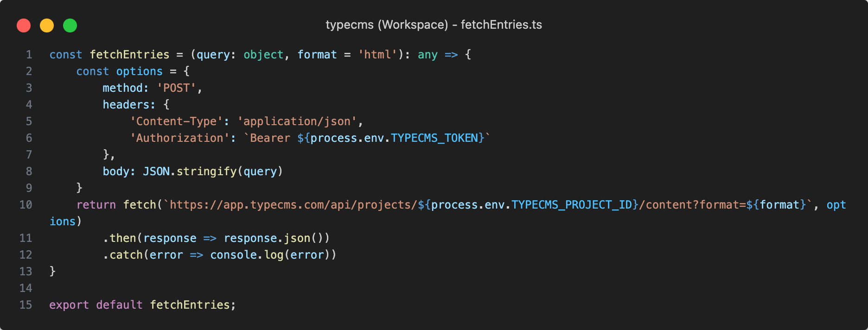Click the green maximize window button
868x330 pixels.
[70, 25]
